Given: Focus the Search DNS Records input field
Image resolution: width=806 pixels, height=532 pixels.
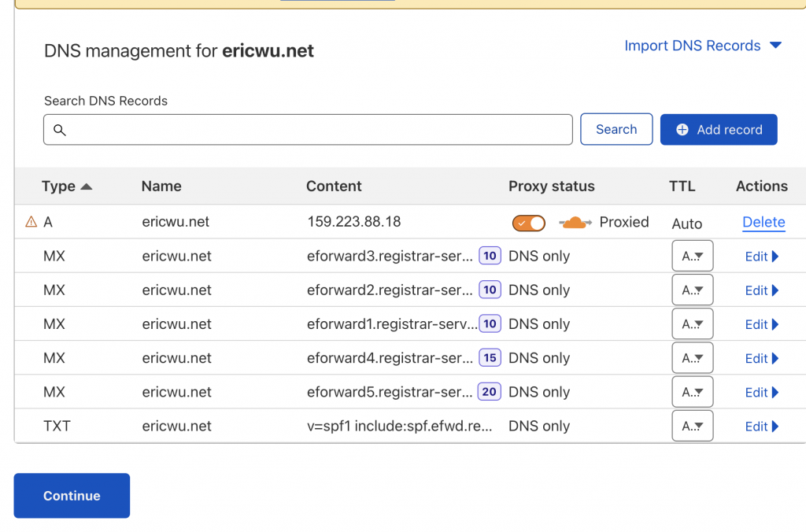Looking at the screenshot, I should (308, 130).
